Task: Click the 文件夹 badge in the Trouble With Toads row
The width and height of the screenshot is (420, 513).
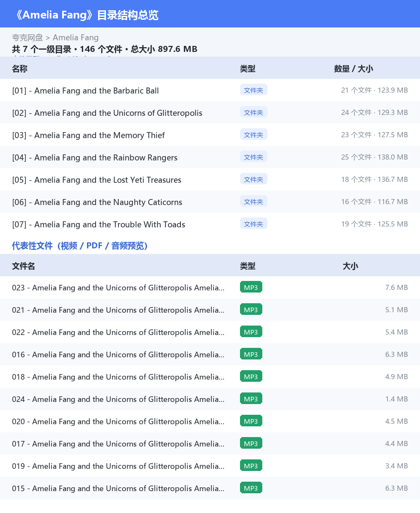Action: click(253, 223)
